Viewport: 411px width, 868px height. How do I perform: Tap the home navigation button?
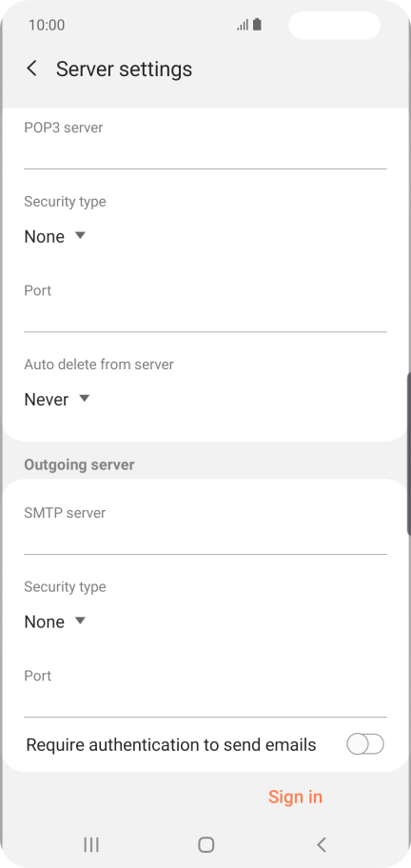pyautogui.click(x=205, y=844)
